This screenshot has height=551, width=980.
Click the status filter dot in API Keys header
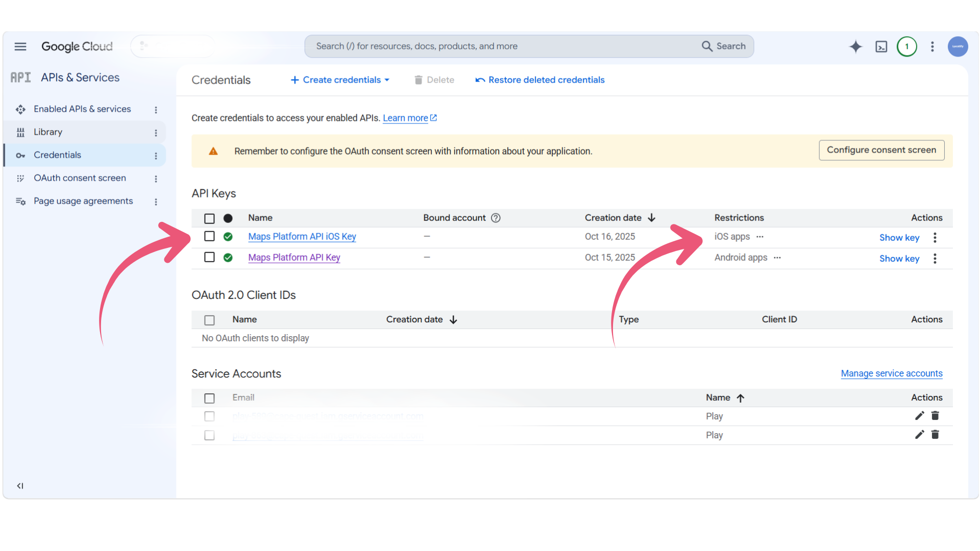(228, 218)
